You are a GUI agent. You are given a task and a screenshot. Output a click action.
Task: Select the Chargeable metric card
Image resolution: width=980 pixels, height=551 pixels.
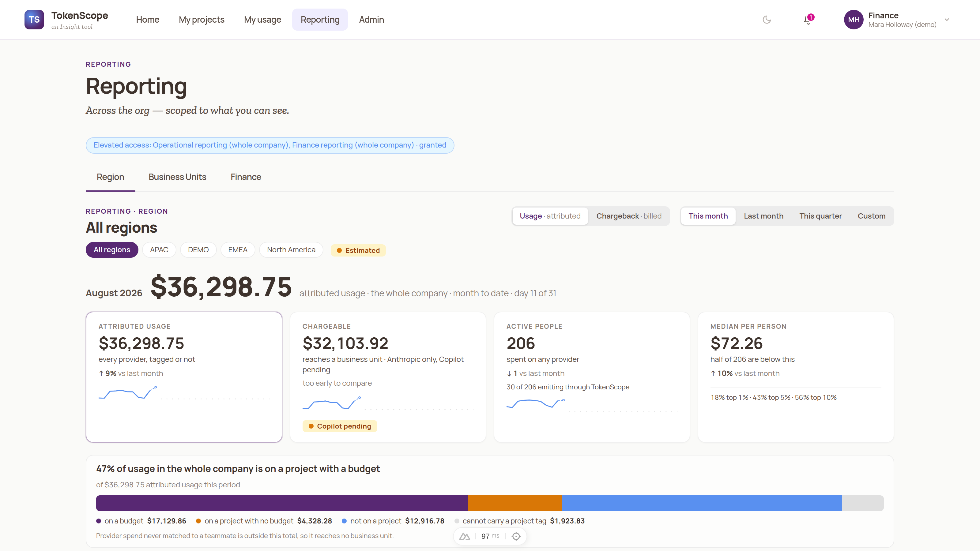pos(388,377)
